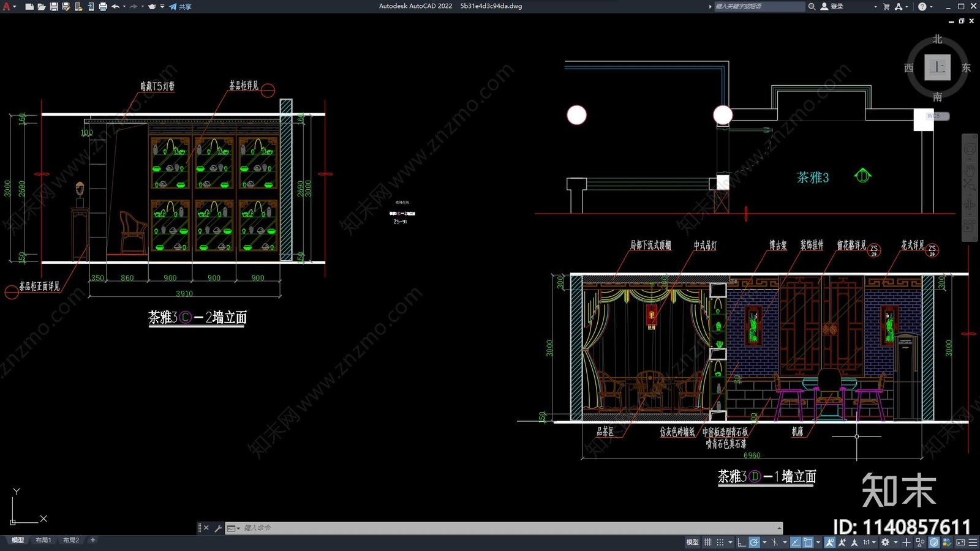Open the Help question mark icon
This screenshot has width=980, height=551.
922,6
